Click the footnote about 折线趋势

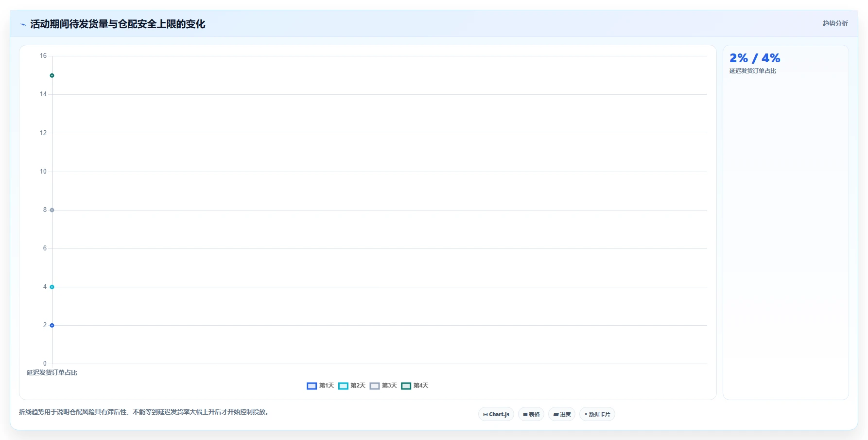pyautogui.click(x=145, y=412)
